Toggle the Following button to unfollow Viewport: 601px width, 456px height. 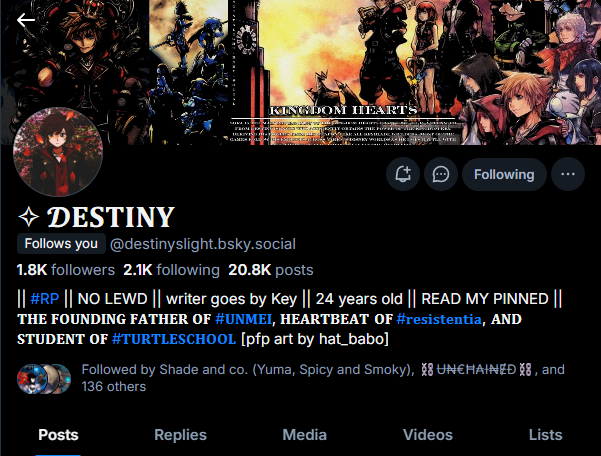pos(504,174)
